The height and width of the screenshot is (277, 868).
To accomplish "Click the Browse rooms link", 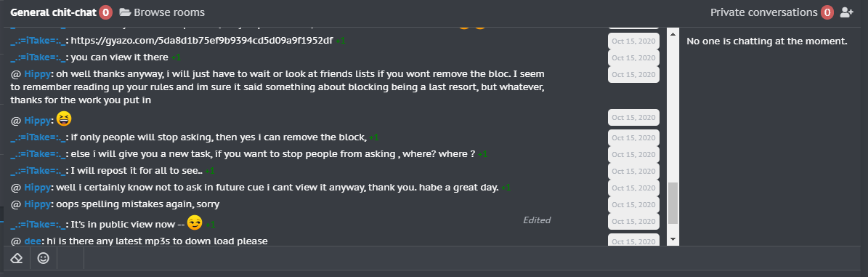I will click(x=169, y=12).
